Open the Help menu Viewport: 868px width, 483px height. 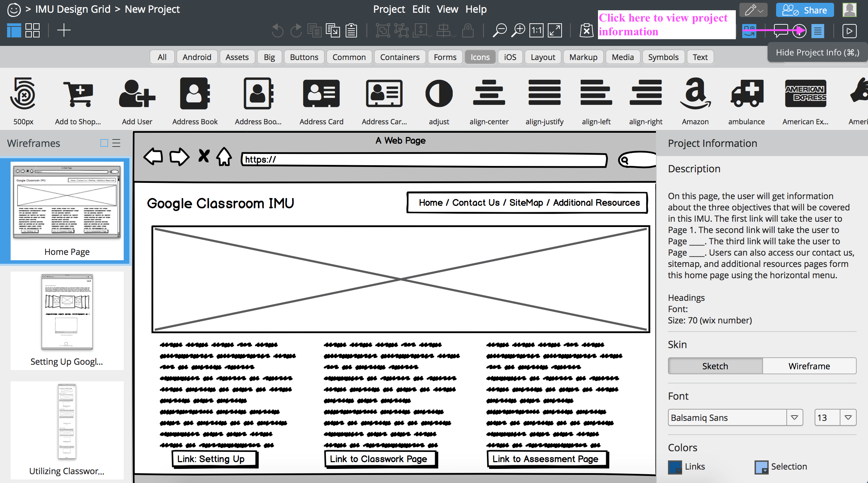coord(476,9)
